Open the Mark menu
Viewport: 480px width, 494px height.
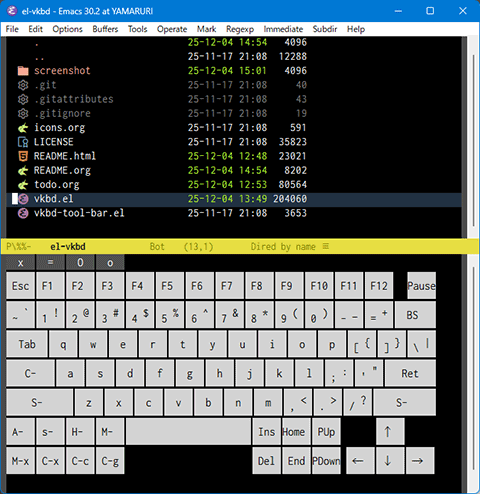pos(206,29)
